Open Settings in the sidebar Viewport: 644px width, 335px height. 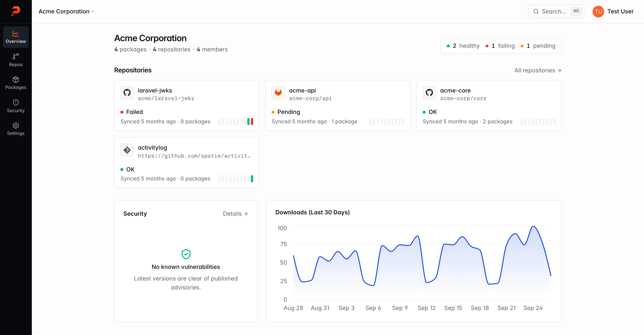16,129
